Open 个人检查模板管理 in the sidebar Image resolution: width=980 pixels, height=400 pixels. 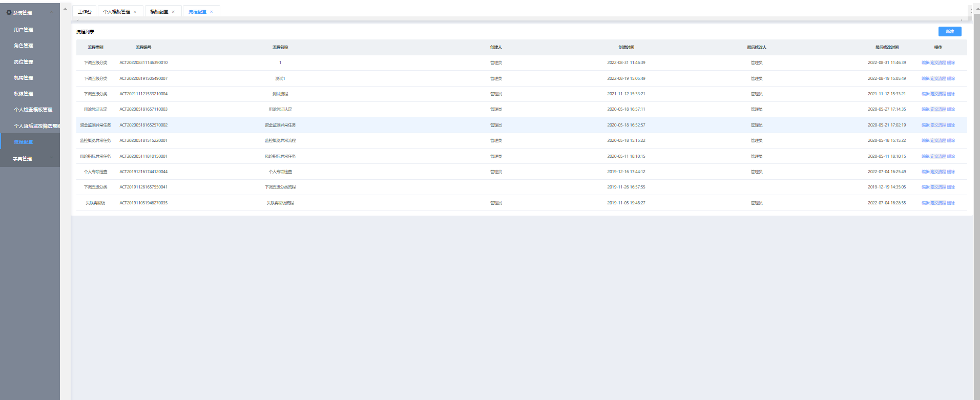(x=33, y=110)
